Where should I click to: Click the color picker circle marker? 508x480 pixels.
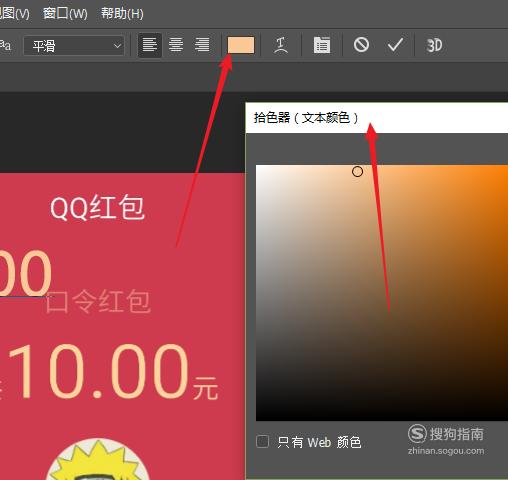pyautogui.click(x=357, y=172)
